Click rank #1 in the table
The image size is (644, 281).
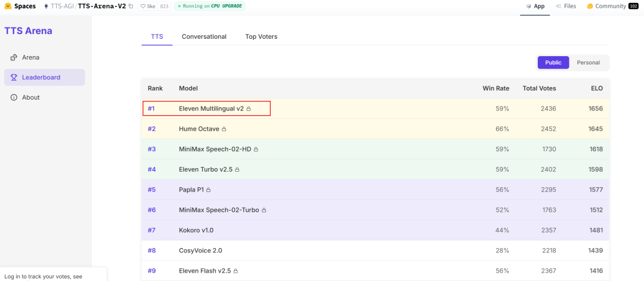pos(151,109)
